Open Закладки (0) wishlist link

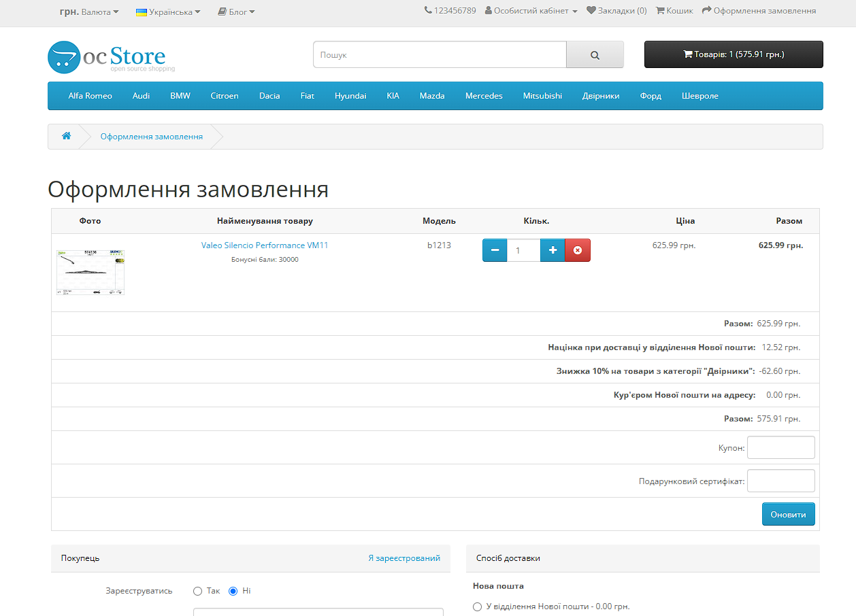click(x=616, y=11)
